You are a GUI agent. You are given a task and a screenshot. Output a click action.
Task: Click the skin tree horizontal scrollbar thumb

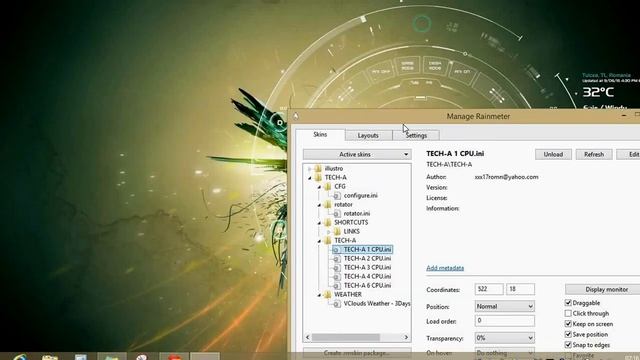coord(346,337)
